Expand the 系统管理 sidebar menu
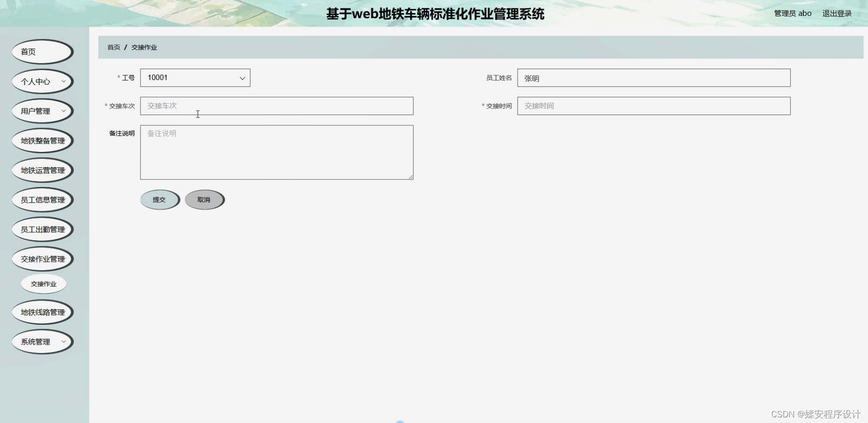Image resolution: width=868 pixels, height=423 pixels. pos(42,342)
